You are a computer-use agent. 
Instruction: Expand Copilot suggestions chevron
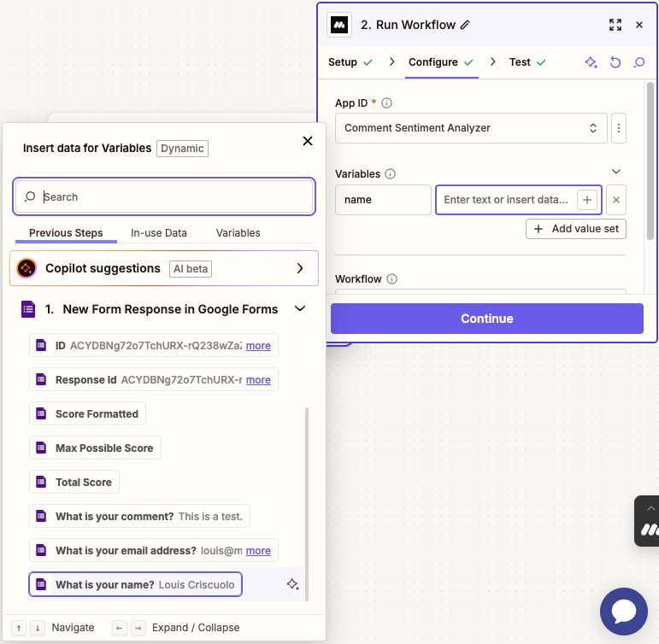(300, 268)
